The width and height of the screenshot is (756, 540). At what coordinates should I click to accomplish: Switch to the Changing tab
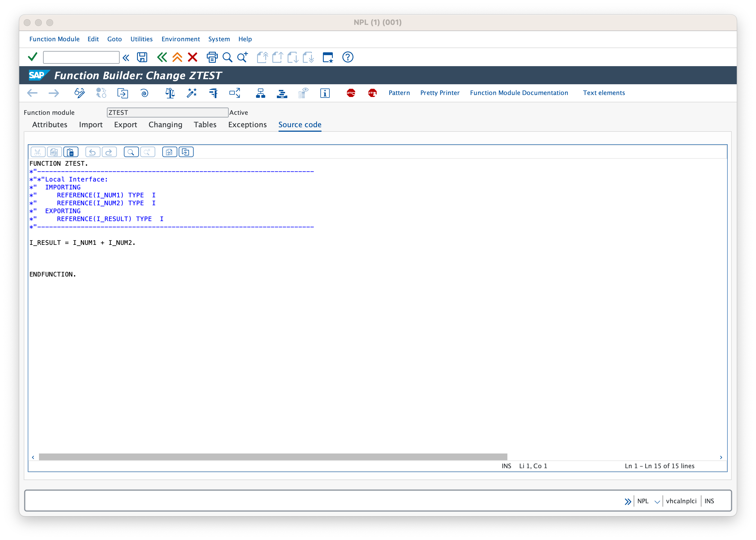pyautogui.click(x=166, y=125)
